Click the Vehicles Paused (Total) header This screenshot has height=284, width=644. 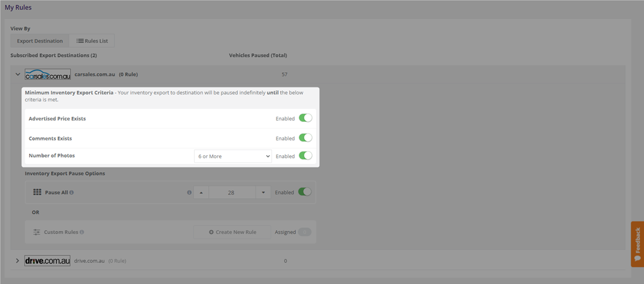click(x=258, y=55)
